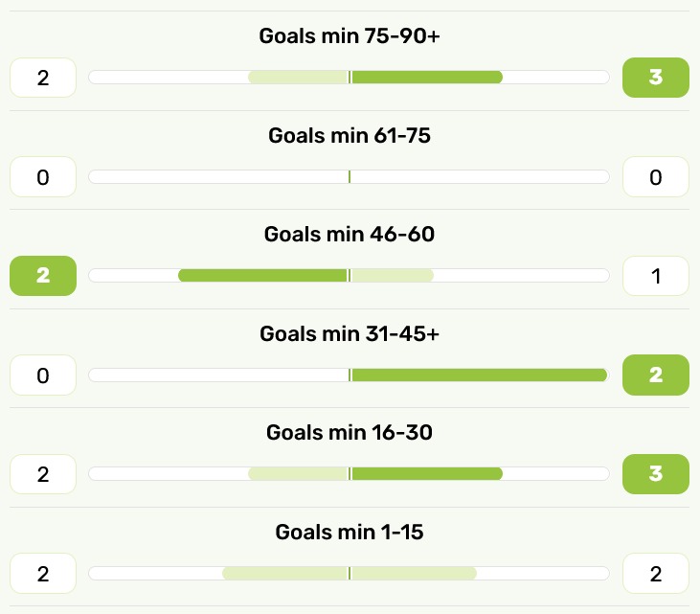Image resolution: width=700 pixels, height=614 pixels.
Task: Click the Goals min 16-30 label
Action: (350, 433)
